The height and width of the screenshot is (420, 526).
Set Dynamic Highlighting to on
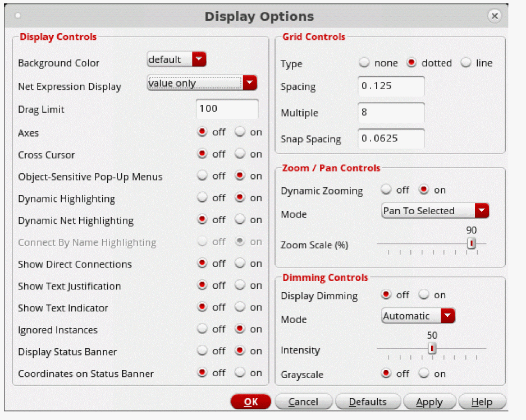click(x=240, y=197)
